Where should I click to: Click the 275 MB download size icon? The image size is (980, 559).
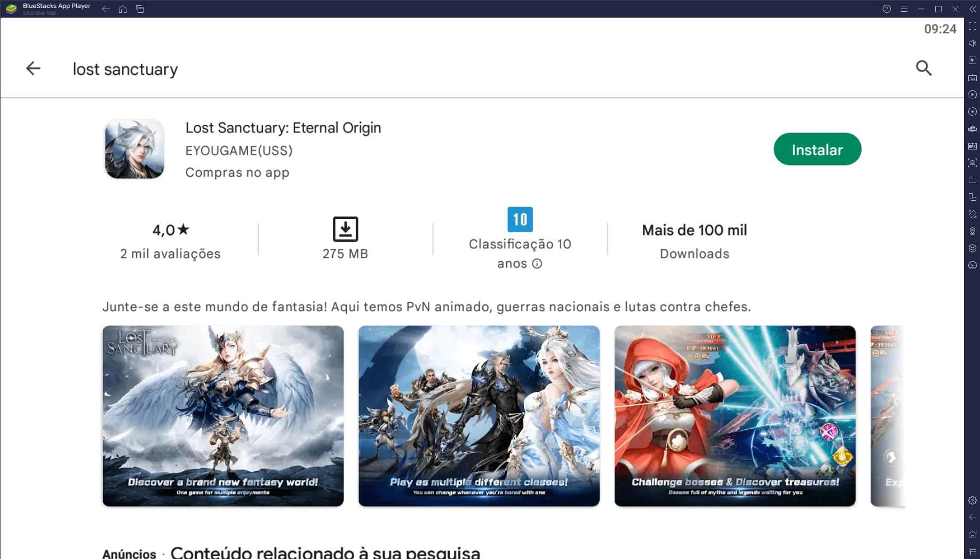click(345, 229)
